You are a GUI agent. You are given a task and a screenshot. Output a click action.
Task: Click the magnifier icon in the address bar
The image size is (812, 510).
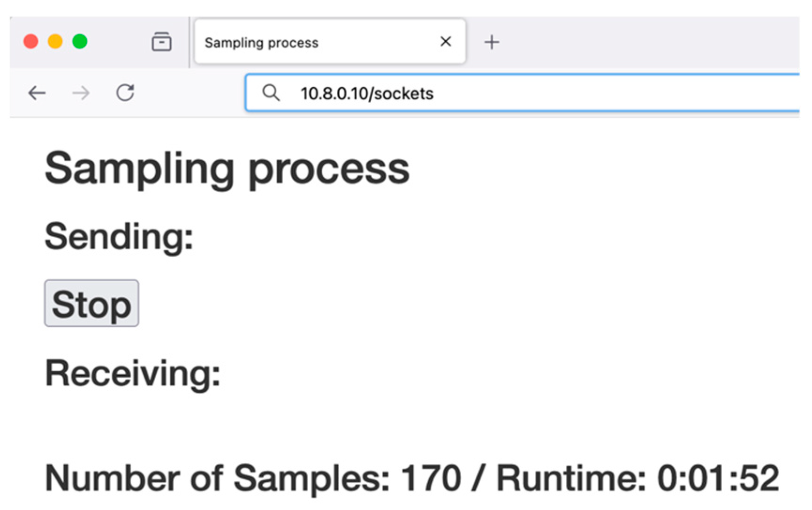click(271, 93)
